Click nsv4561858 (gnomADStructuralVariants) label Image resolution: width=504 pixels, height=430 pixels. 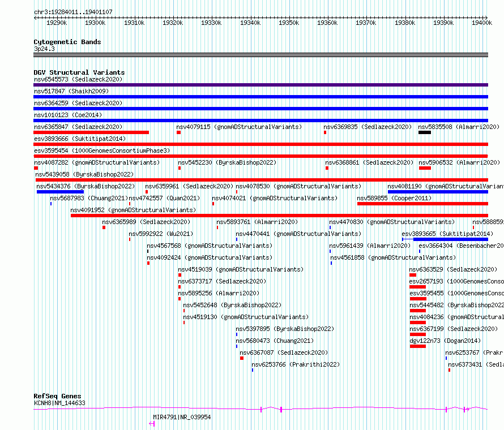click(x=393, y=257)
